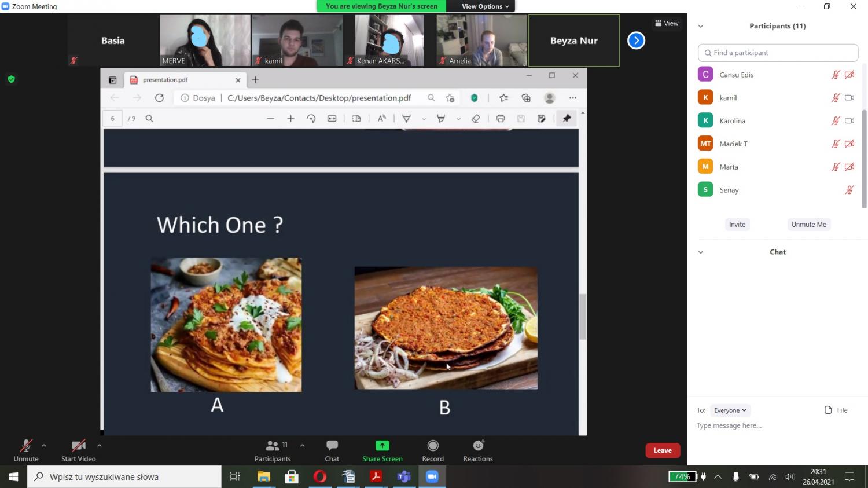
Task: Click the Find a participant search field
Action: click(x=778, y=53)
